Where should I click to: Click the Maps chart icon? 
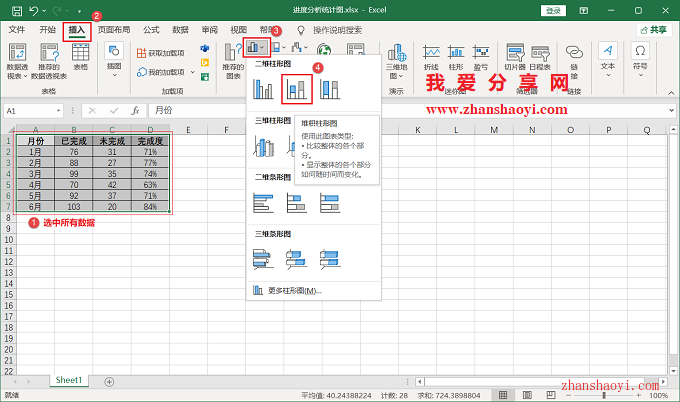(324, 50)
